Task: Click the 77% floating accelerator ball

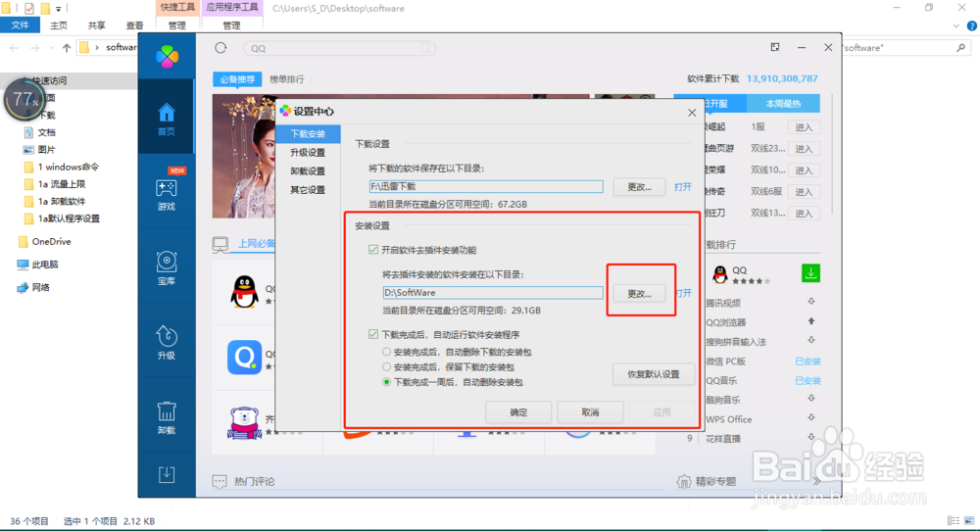Action: tap(25, 99)
